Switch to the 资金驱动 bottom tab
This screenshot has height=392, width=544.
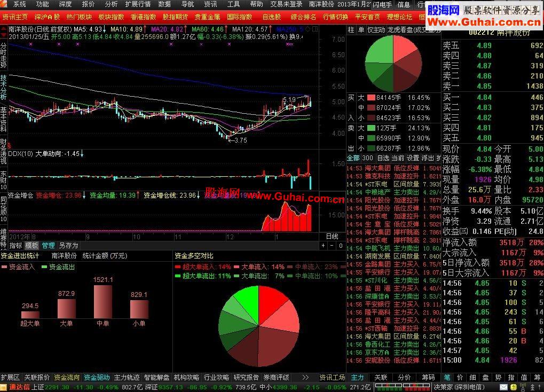(97, 377)
